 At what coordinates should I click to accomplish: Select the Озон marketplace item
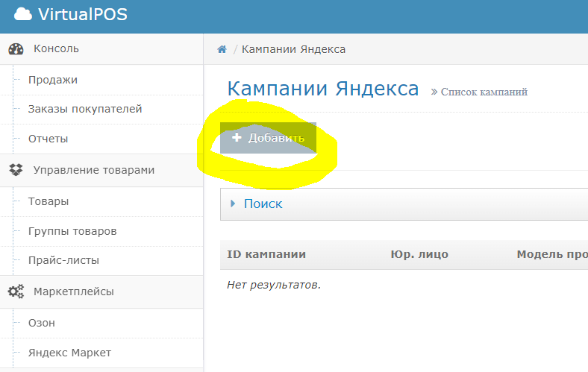click(x=42, y=323)
